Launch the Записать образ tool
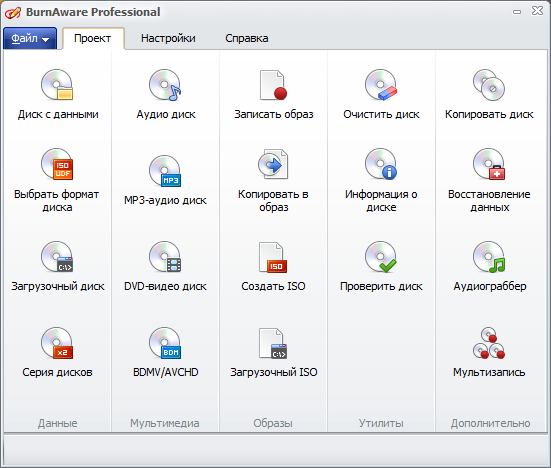The height and width of the screenshot is (468, 551). [x=273, y=85]
